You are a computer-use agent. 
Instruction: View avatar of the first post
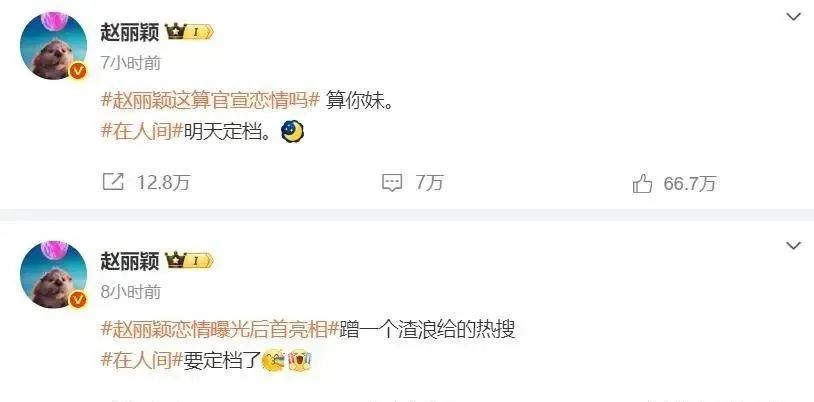click(53, 46)
